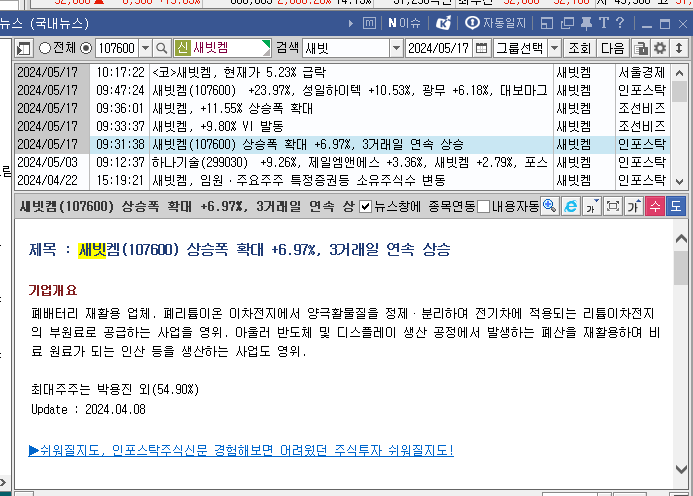Click the 다음 next button
Viewport: 693px width, 496px height.
click(613, 48)
